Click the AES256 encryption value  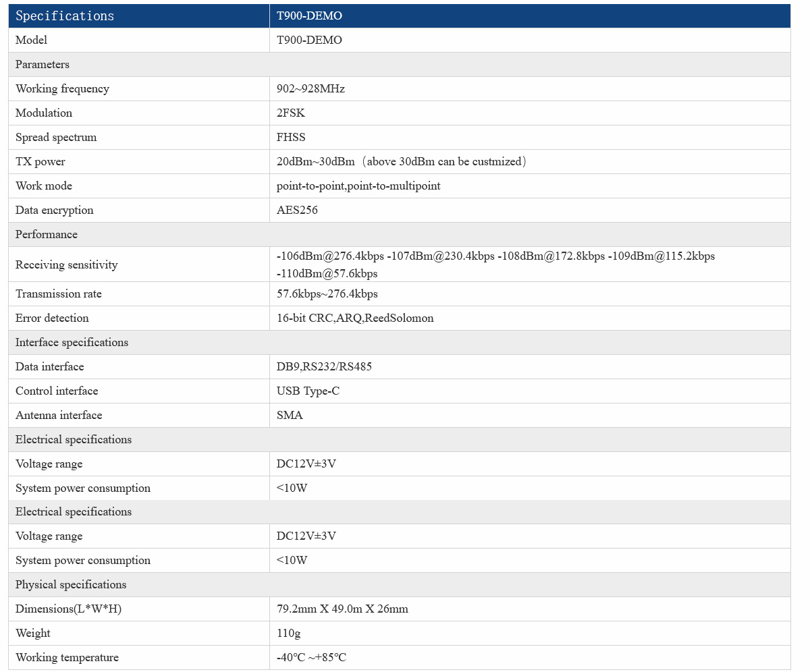(297, 211)
